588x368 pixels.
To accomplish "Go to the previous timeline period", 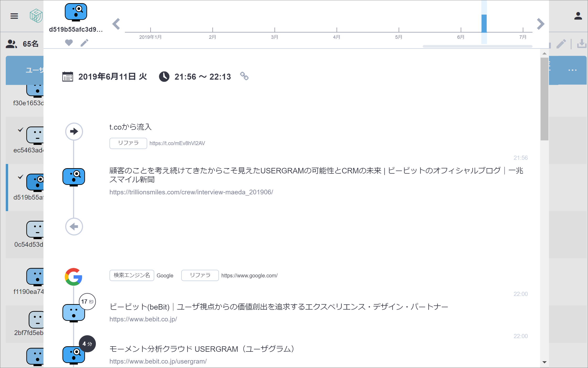I will click(x=116, y=24).
